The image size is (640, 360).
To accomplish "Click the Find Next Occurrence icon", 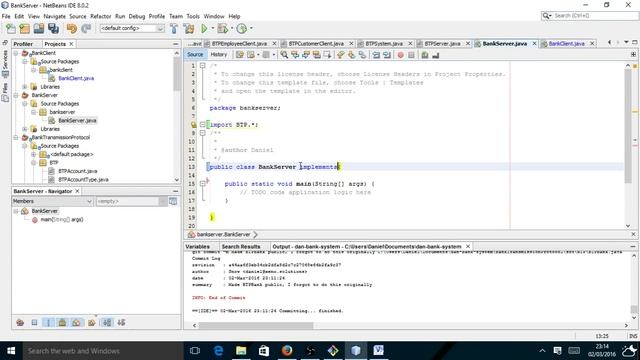I will pyautogui.click(x=305, y=55).
